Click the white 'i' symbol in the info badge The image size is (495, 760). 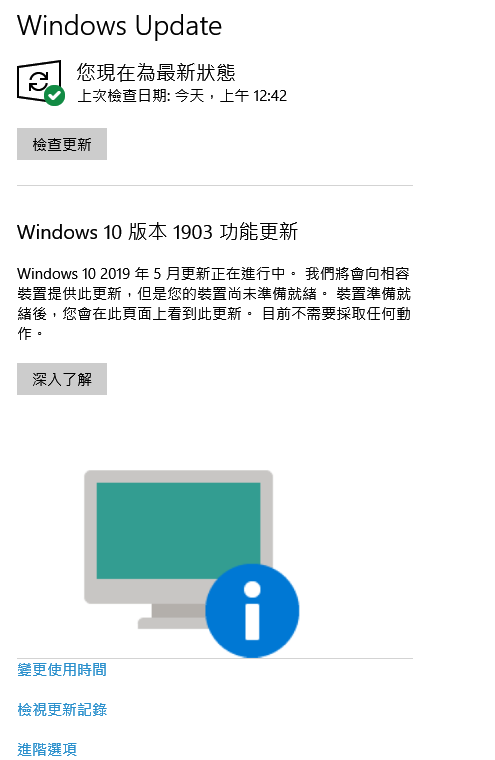252,611
